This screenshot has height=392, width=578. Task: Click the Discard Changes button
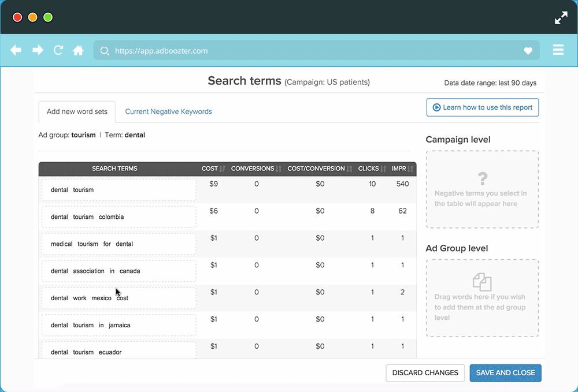coord(425,373)
